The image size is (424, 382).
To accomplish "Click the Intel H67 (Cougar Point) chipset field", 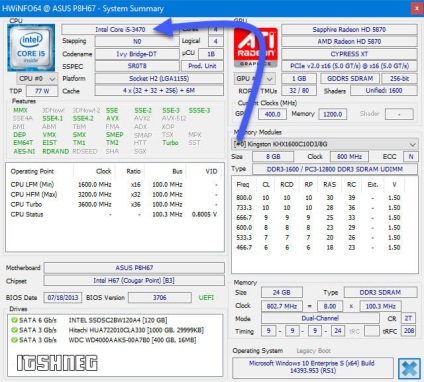I will coord(134,281).
